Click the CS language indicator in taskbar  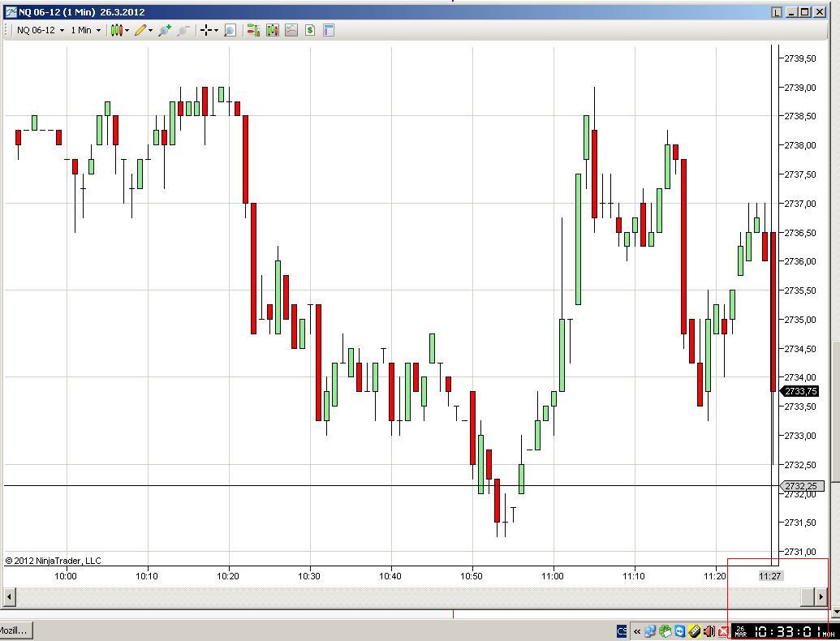[622, 631]
